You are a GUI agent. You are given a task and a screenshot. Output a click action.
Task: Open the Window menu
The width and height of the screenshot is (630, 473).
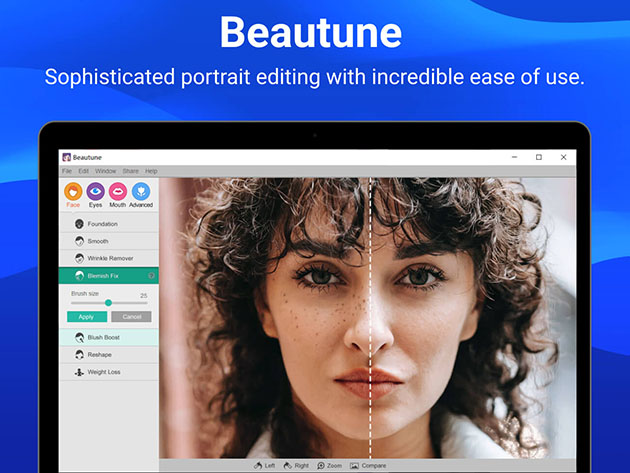point(106,171)
